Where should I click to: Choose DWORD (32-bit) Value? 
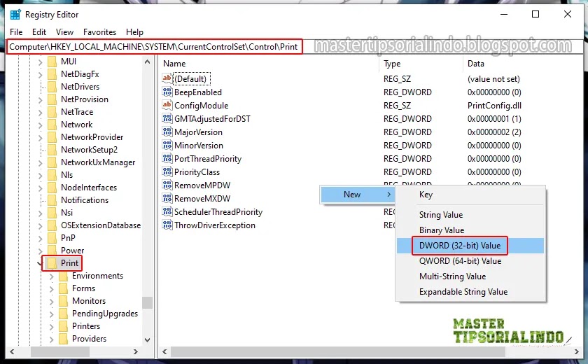(470, 246)
